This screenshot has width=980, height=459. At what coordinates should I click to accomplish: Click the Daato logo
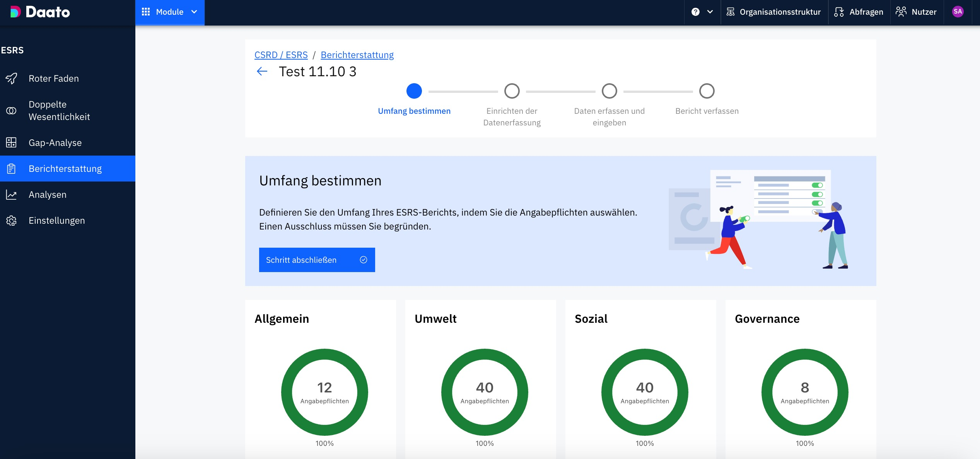(x=40, y=12)
